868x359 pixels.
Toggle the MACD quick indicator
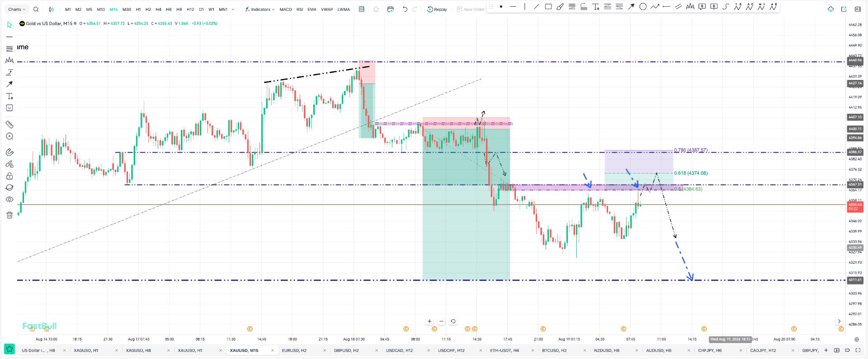coord(286,9)
